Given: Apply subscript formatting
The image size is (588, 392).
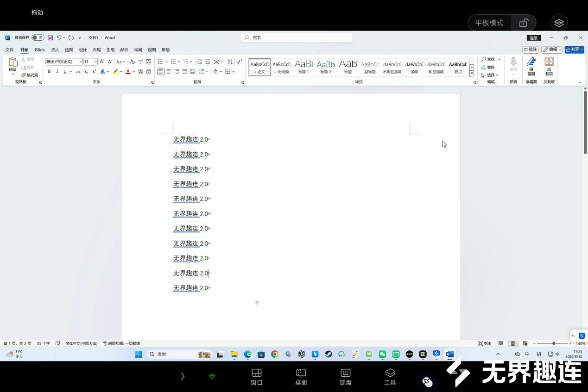Looking at the screenshot, I should pos(86,72).
